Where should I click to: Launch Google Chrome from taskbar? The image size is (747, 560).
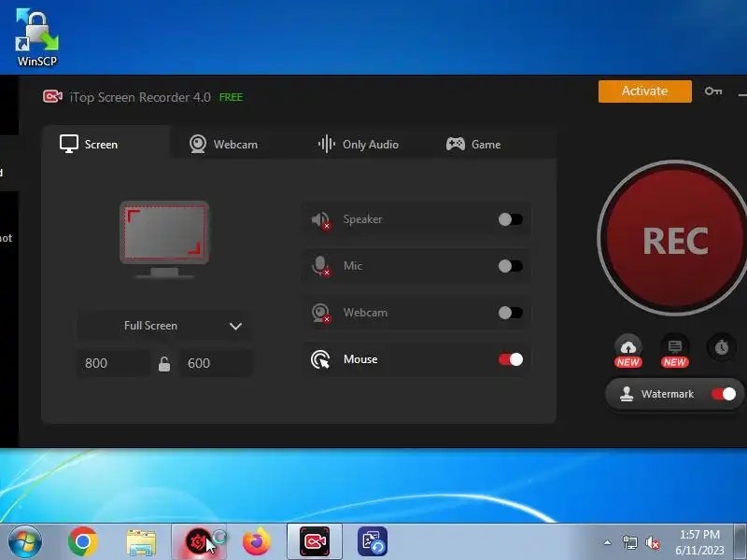83,541
